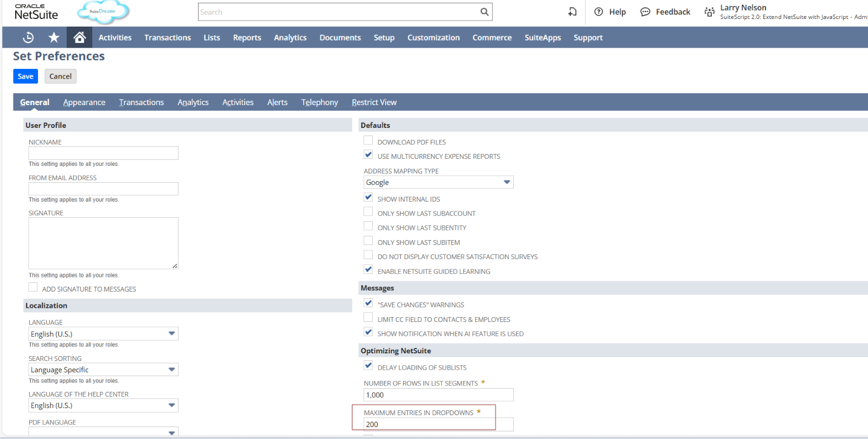Viewport: 868px width, 439px height.
Task: Click the Save button
Action: [25, 76]
